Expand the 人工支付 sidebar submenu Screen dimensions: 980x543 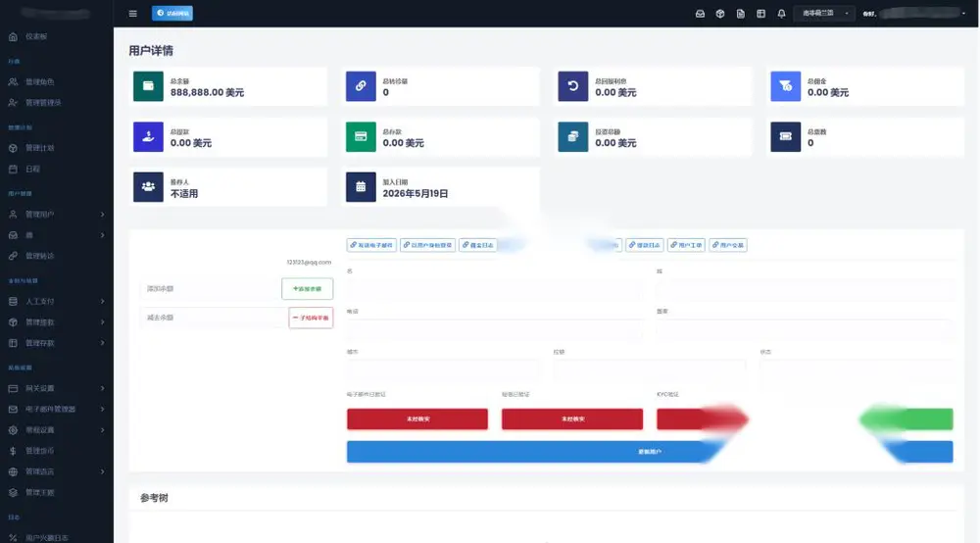tap(56, 301)
